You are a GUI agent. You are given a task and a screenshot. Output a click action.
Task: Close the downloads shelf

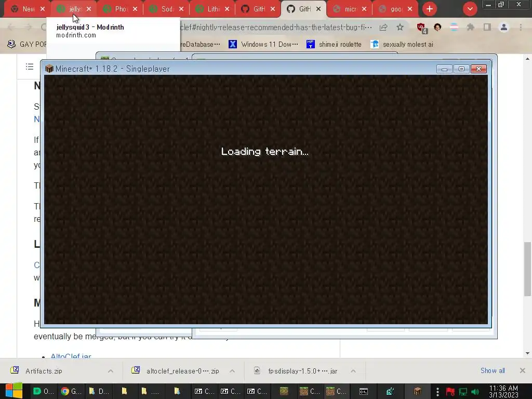point(523,370)
